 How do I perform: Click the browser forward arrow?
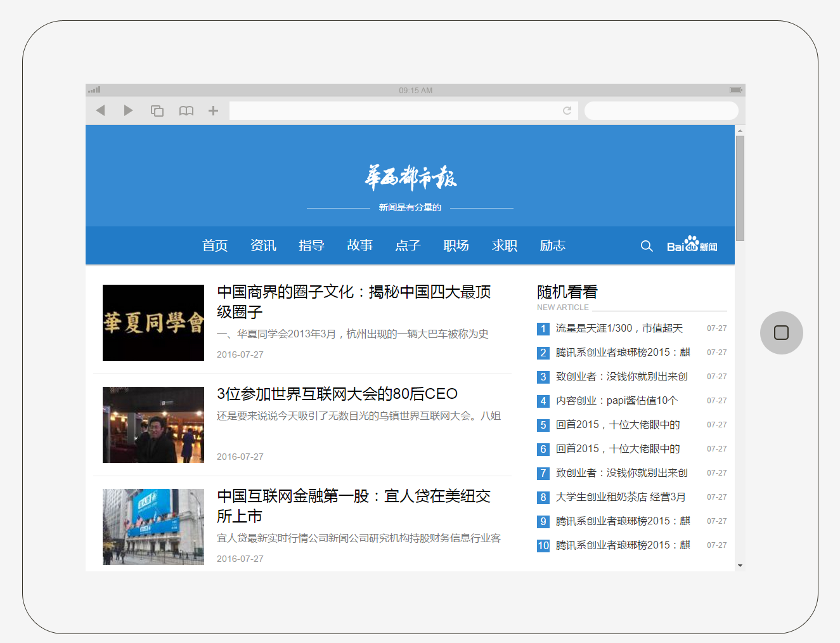click(128, 110)
